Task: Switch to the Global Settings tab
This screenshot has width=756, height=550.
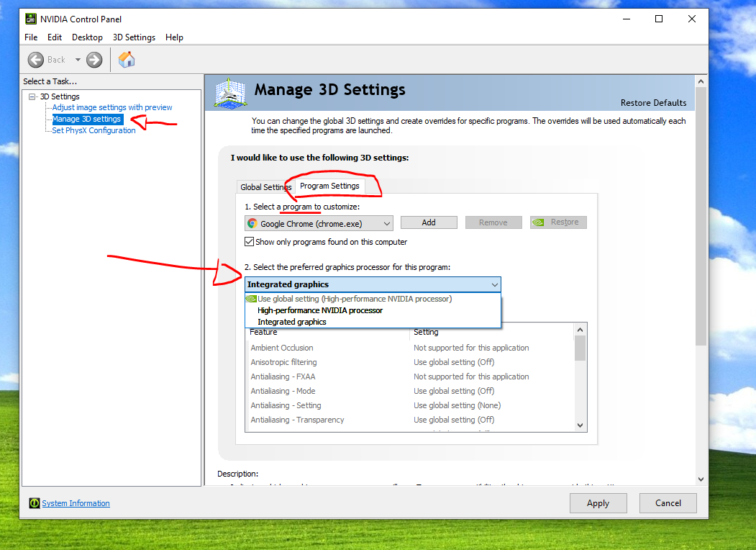Action: pos(265,187)
